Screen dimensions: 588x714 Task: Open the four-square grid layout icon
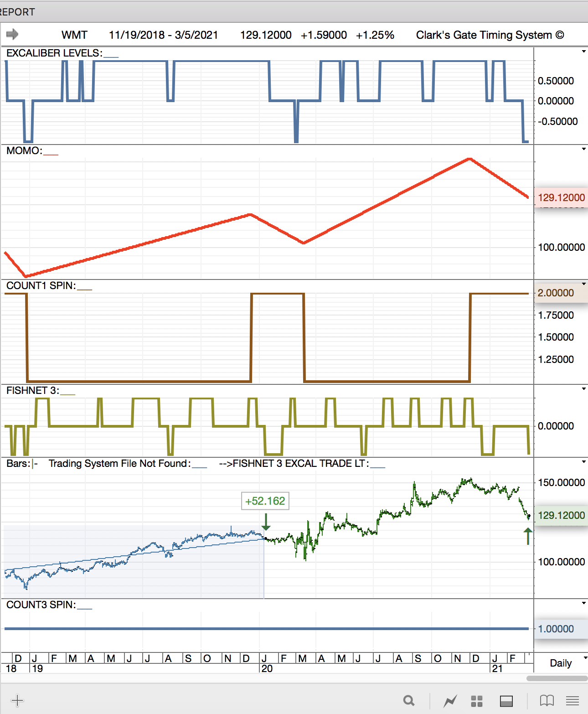pyautogui.click(x=477, y=701)
